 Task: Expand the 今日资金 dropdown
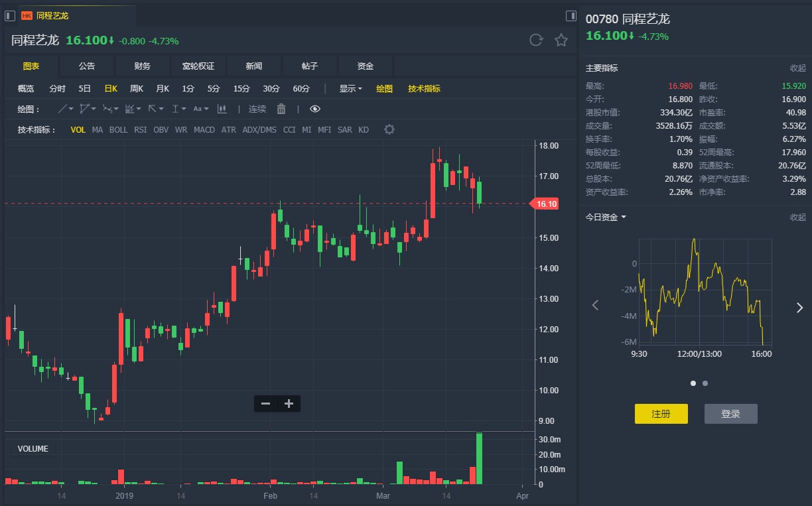point(606,217)
